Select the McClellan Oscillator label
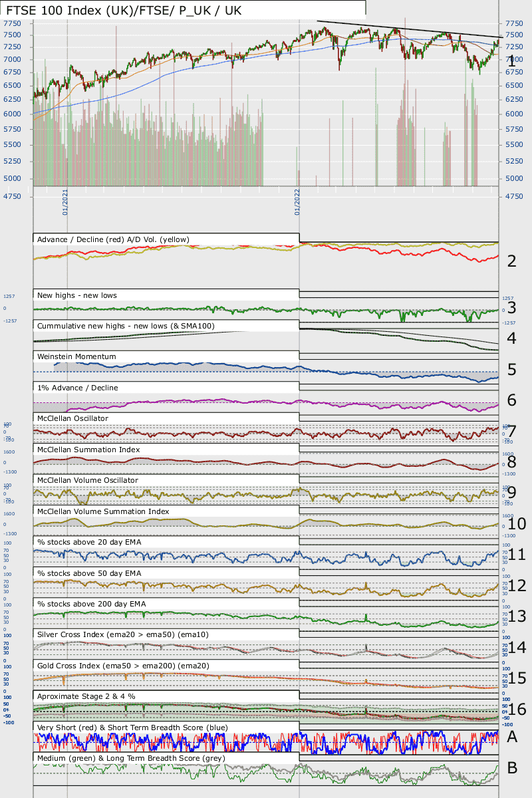 [x=72, y=418]
